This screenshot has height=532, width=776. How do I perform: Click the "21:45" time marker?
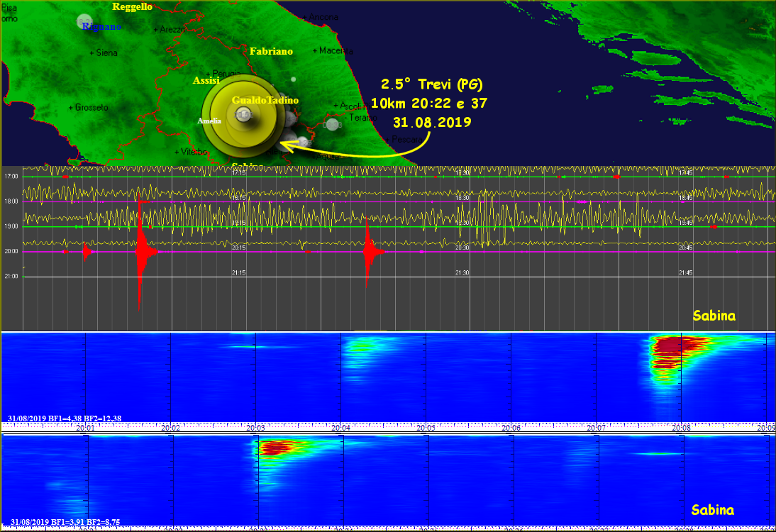click(x=685, y=272)
